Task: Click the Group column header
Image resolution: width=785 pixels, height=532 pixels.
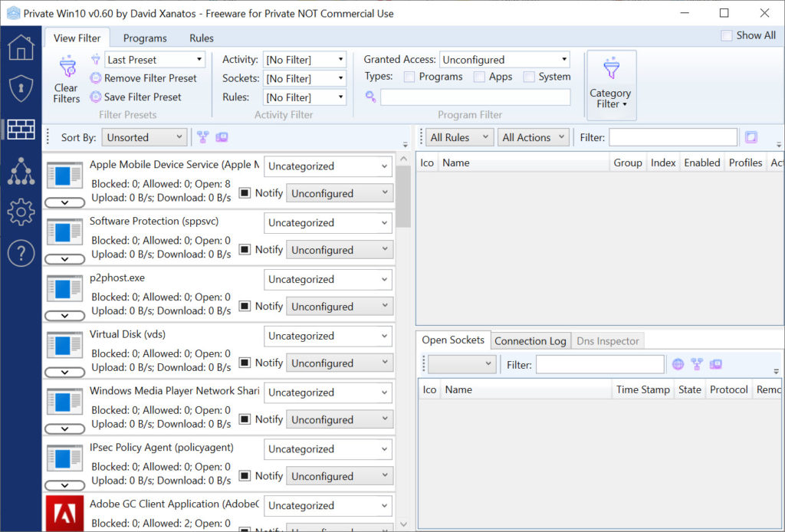Action: [628, 163]
